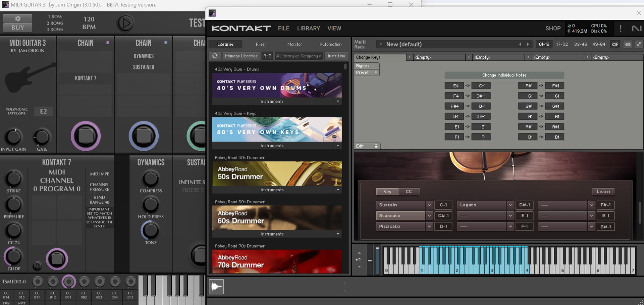Shift keyboard octave up arrow

(x=359, y=253)
